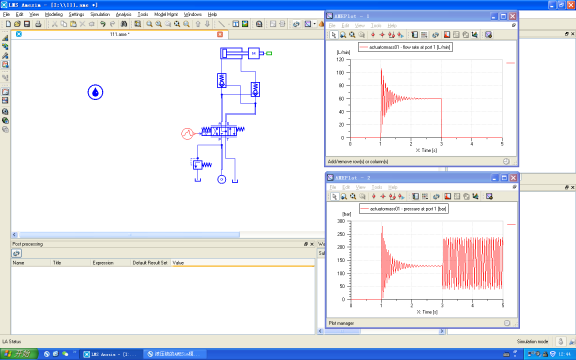This screenshot has width=576, height=360.
Task: Click the Value column header
Action: pyautogui.click(x=243, y=263)
